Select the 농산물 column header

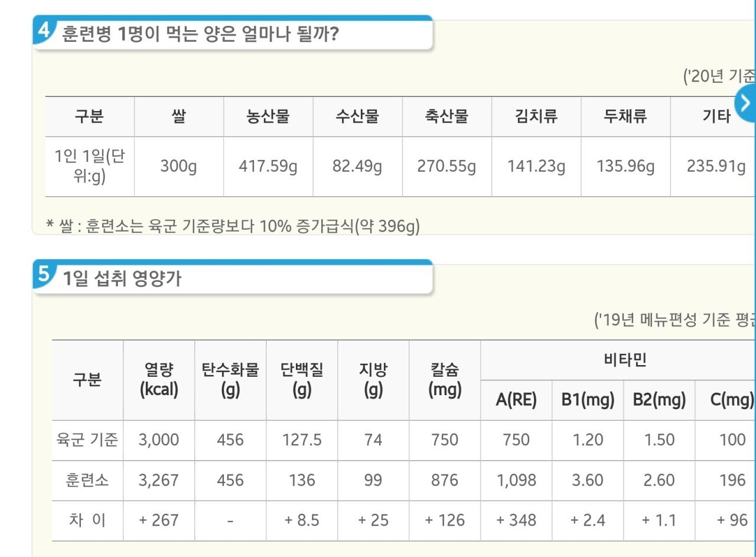[268, 116]
